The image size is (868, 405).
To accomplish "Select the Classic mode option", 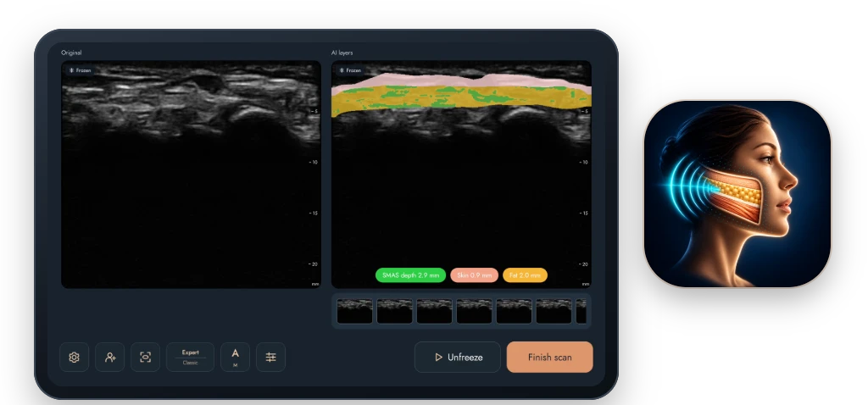I will [191, 363].
